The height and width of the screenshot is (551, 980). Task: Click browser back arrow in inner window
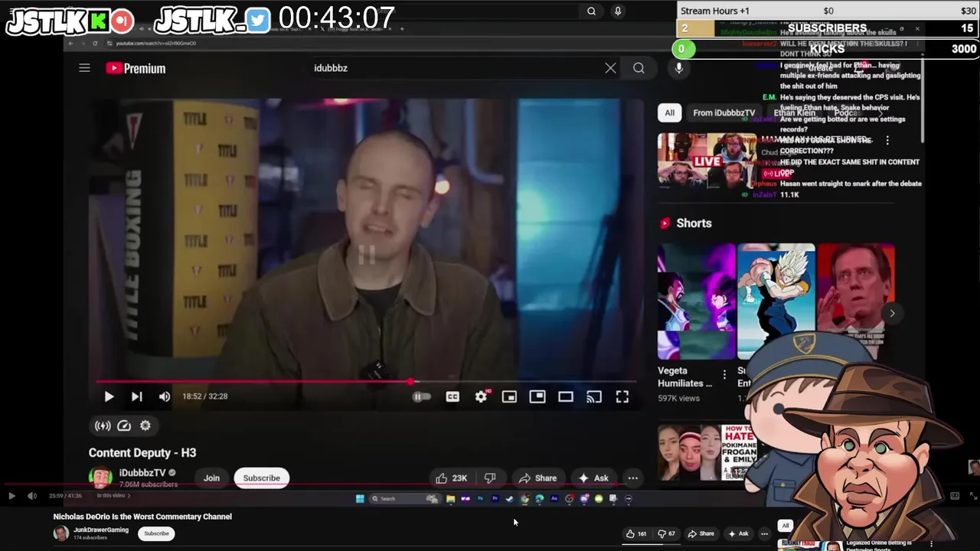coord(70,44)
